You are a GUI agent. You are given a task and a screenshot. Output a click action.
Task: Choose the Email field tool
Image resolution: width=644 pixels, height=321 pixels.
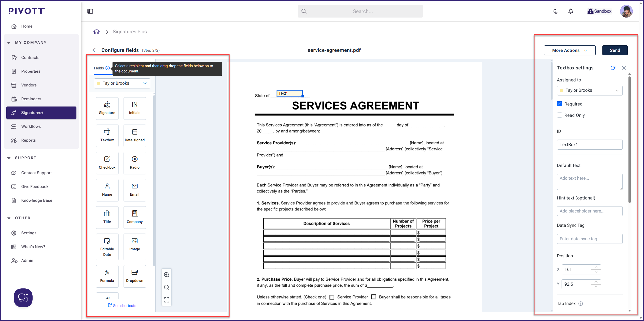click(x=135, y=190)
